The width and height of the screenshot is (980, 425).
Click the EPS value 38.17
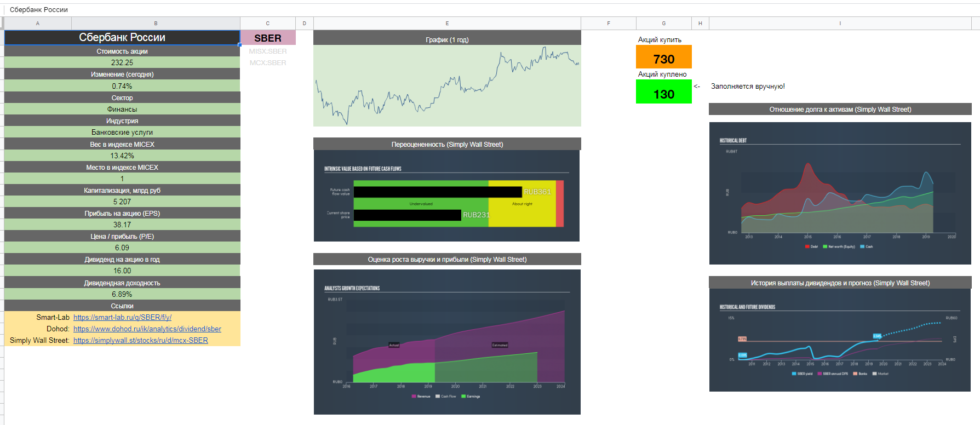(122, 225)
